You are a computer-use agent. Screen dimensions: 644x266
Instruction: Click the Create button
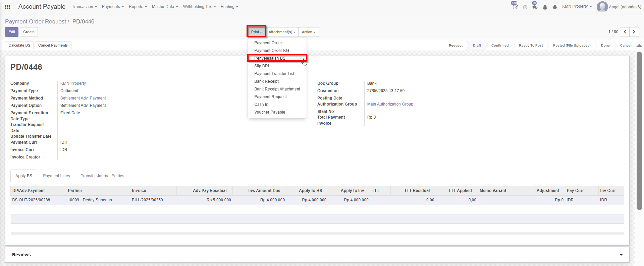(29, 32)
